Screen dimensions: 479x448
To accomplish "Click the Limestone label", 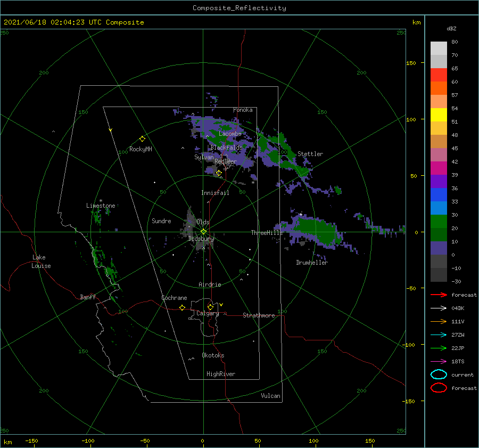I will click(101, 206).
